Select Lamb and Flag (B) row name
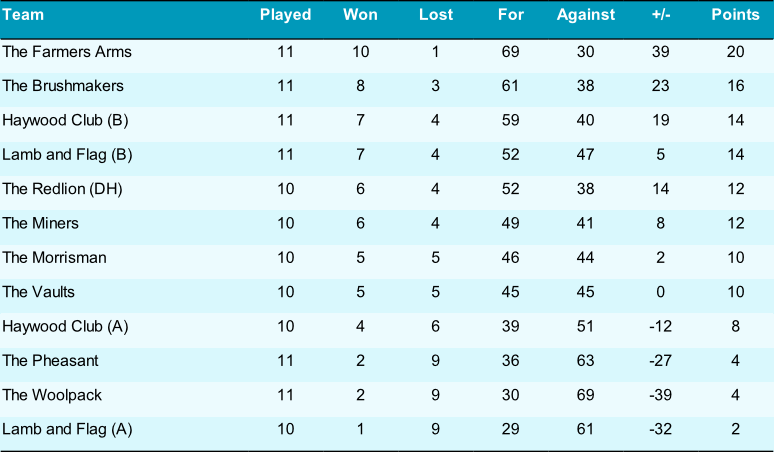 (67, 155)
